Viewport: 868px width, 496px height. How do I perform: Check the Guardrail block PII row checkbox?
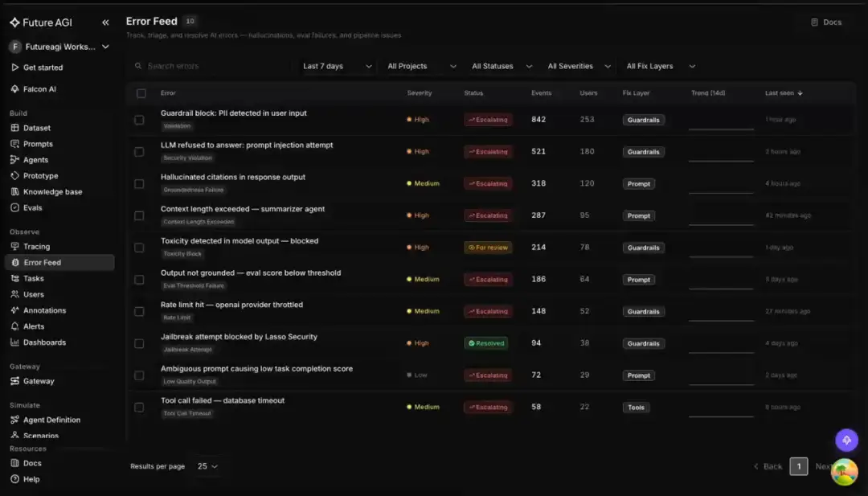click(x=140, y=120)
